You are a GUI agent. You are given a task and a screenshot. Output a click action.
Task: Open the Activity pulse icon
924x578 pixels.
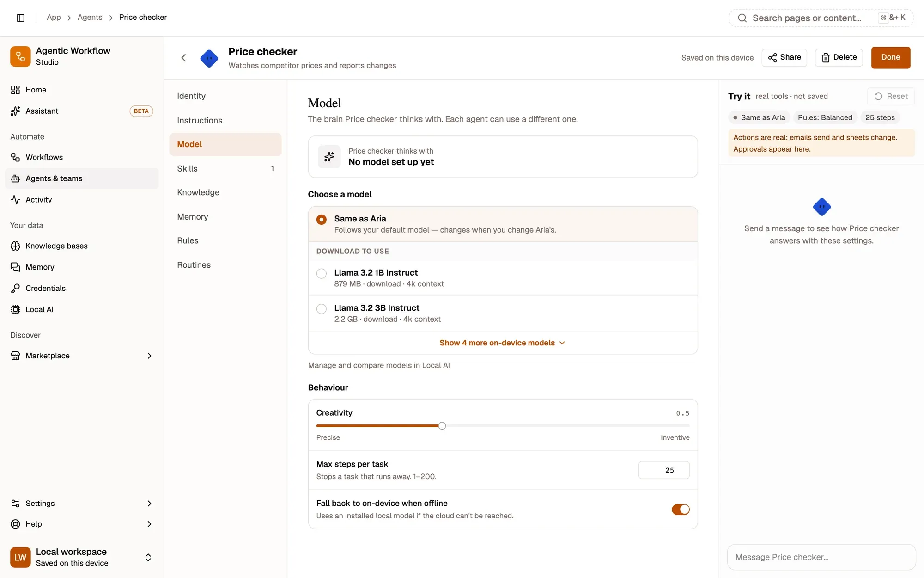pos(15,200)
